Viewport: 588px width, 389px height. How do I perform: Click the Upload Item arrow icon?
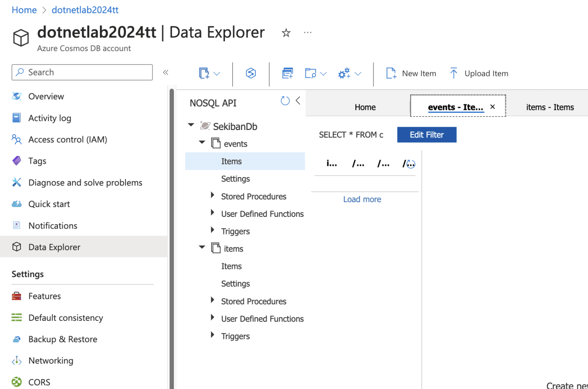(454, 74)
